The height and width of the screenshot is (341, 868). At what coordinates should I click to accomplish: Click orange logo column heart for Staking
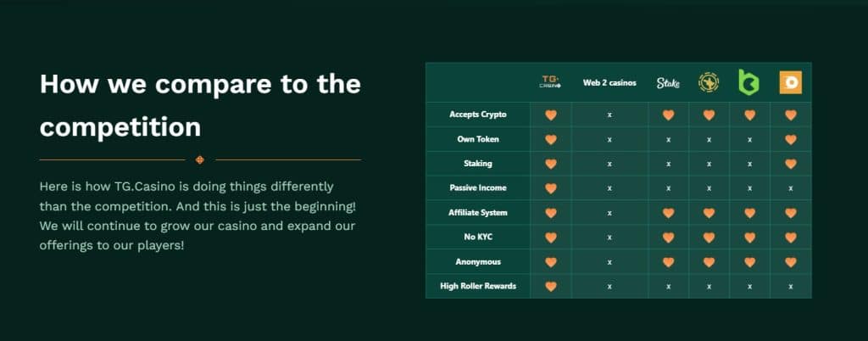[x=791, y=164]
